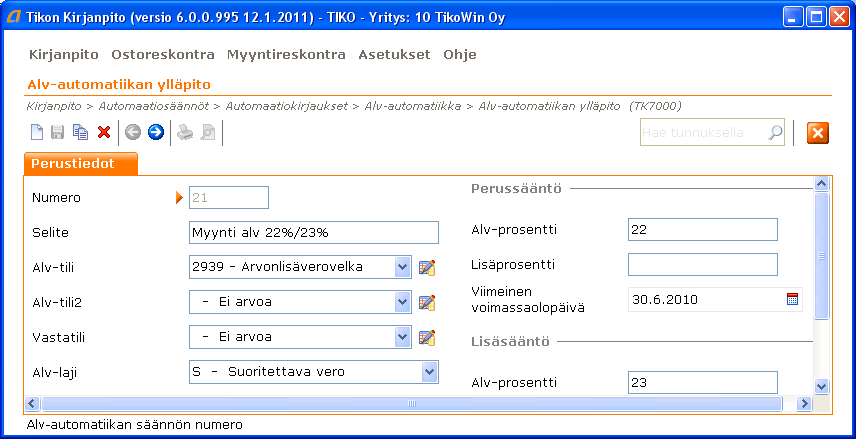Click the search magnifier icon
The height and width of the screenshot is (439, 856).
[x=775, y=132]
